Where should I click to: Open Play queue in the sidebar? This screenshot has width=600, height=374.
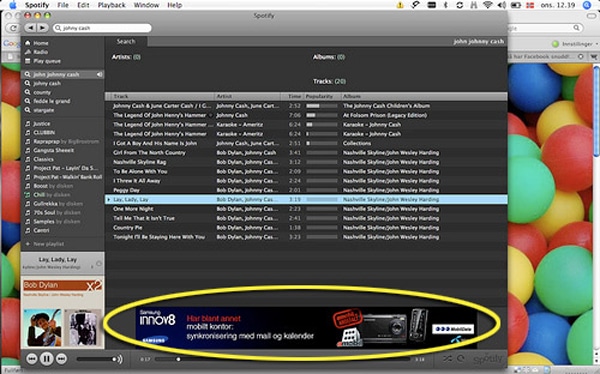click(47, 61)
